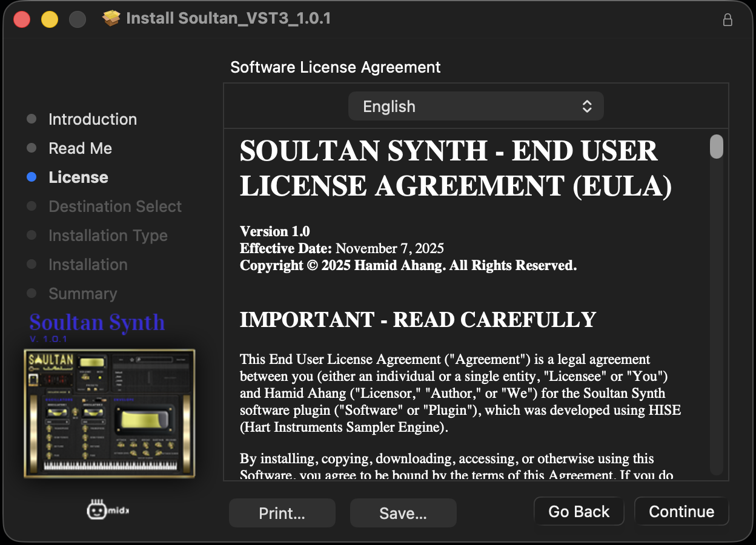Click the installer package icon in title bar
756x545 pixels.
111,19
